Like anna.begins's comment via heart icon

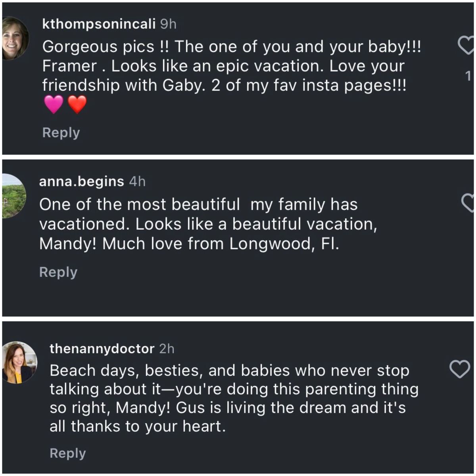(468, 202)
